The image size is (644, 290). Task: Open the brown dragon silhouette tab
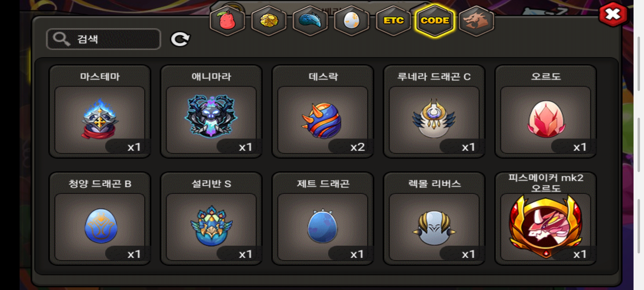pos(476,20)
